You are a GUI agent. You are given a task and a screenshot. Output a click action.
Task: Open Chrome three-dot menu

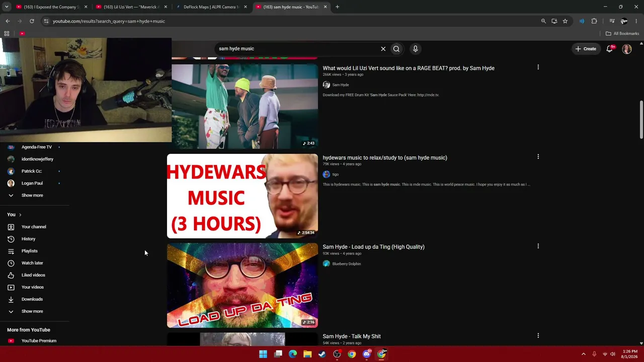[636, 21]
